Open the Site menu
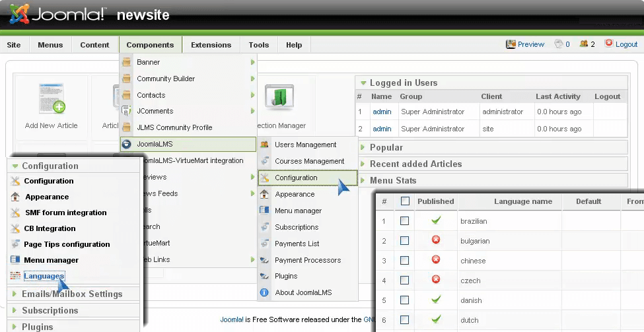The width and height of the screenshot is (644, 332). 14,45
